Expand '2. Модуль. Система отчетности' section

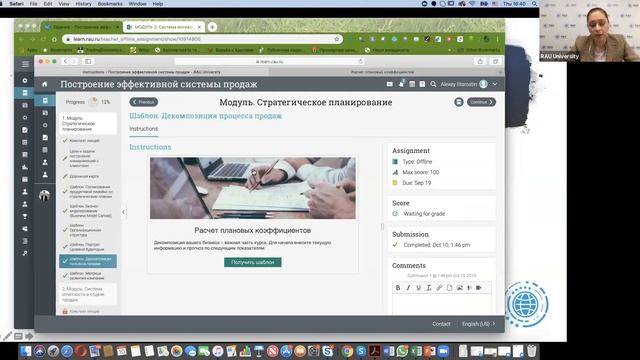click(88, 294)
